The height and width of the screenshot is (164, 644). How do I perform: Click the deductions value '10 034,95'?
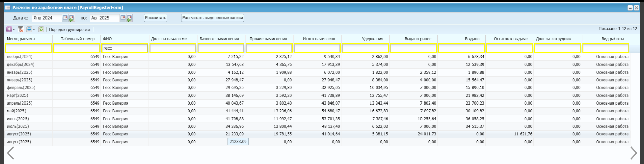click(379, 88)
